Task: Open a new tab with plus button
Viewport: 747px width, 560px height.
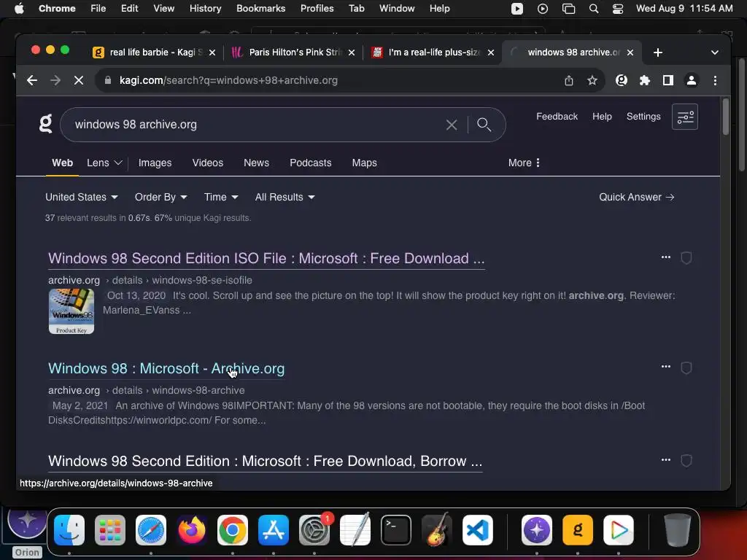Action: [x=657, y=52]
